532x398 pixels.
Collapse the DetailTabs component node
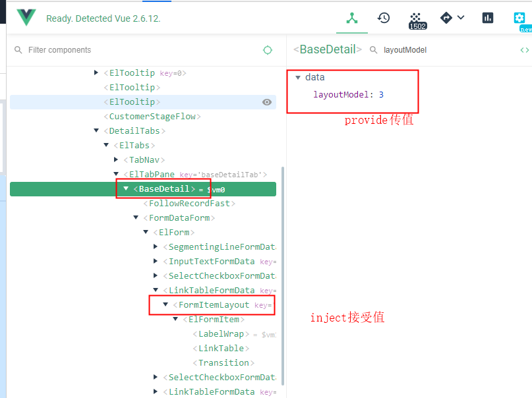click(x=96, y=130)
